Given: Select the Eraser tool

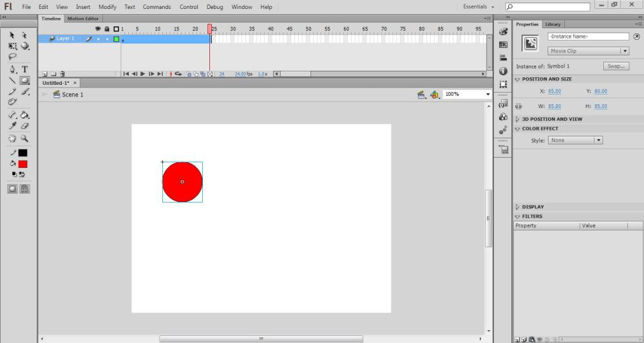Looking at the screenshot, I should (24, 126).
